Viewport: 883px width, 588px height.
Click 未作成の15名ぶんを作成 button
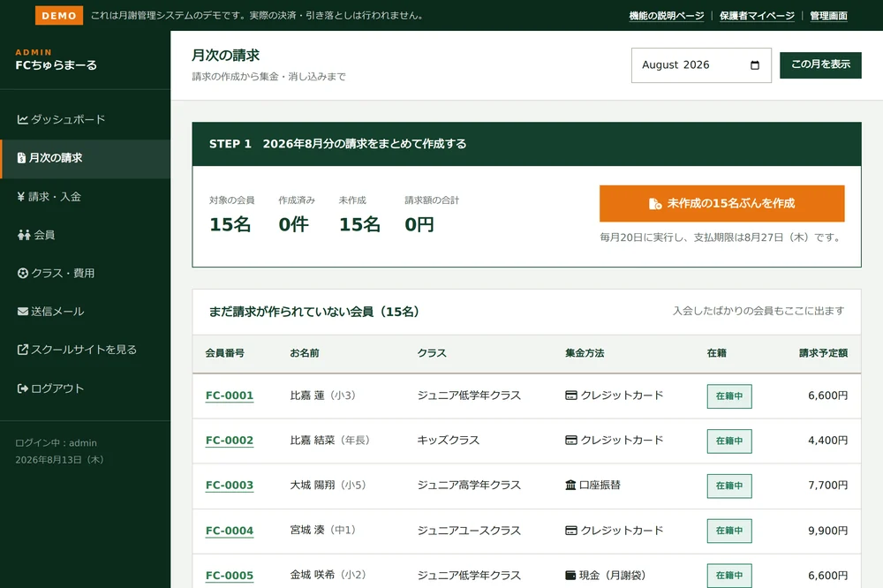[722, 203]
